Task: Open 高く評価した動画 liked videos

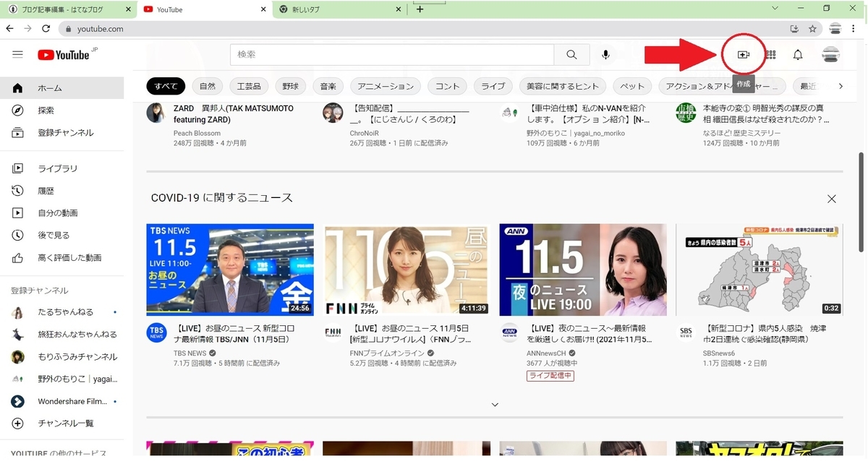Action: click(61, 258)
